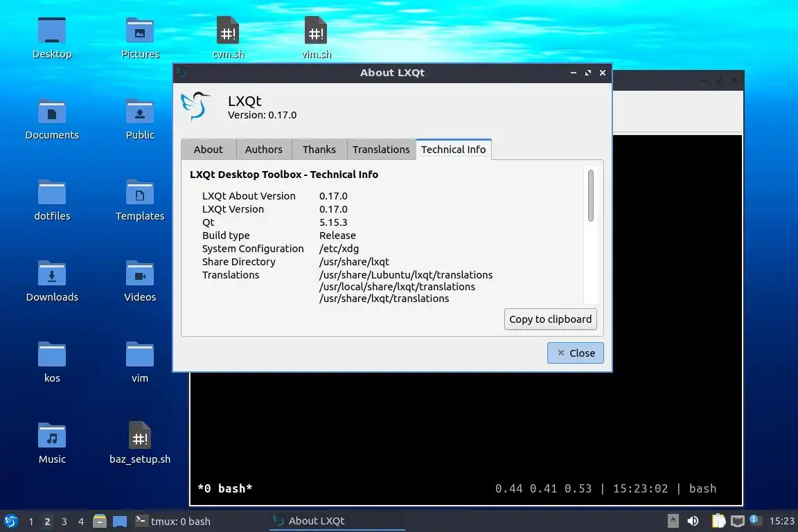Switch to the Thanks tab
The image size is (798, 532).
coord(319,149)
